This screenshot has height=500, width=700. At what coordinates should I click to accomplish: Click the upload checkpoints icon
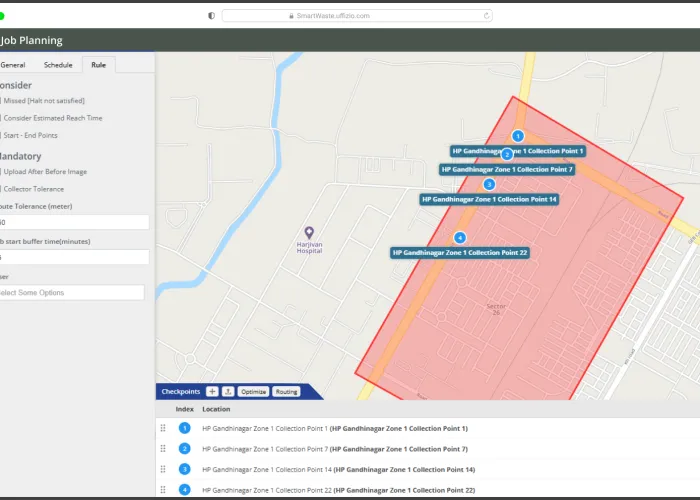tap(227, 391)
